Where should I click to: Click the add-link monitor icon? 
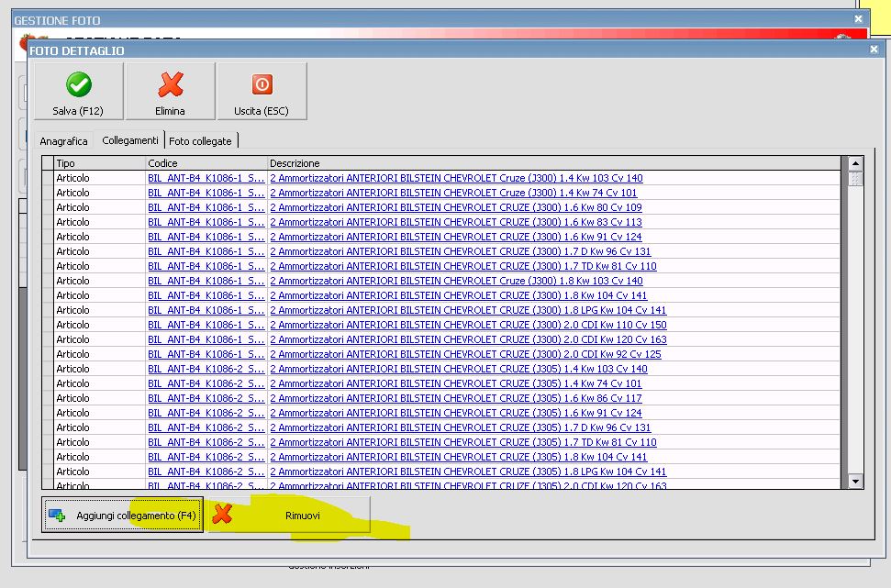point(57,516)
